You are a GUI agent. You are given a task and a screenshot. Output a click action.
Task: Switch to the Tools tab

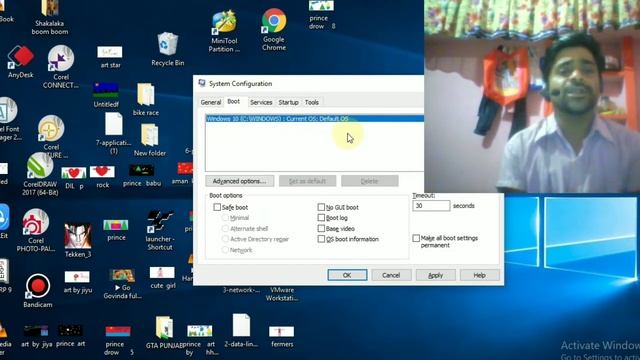pyautogui.click(x=312, y=102)
